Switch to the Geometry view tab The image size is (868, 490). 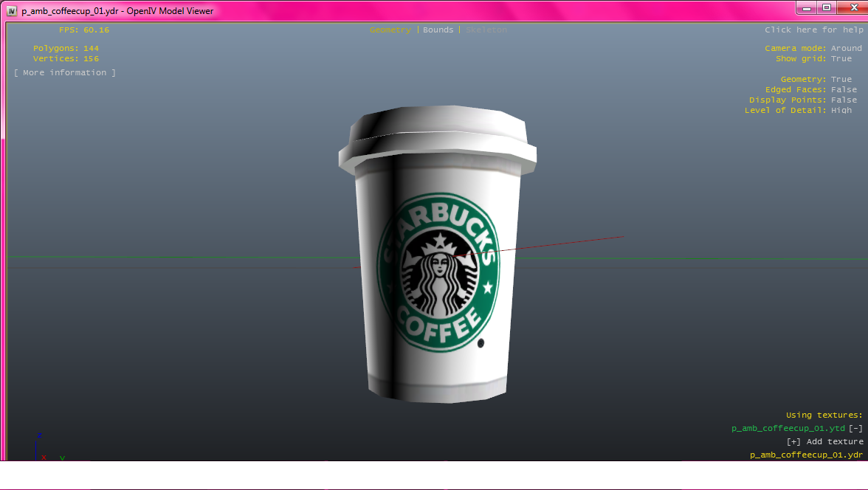pyautogui.click(x=390, y=30)
